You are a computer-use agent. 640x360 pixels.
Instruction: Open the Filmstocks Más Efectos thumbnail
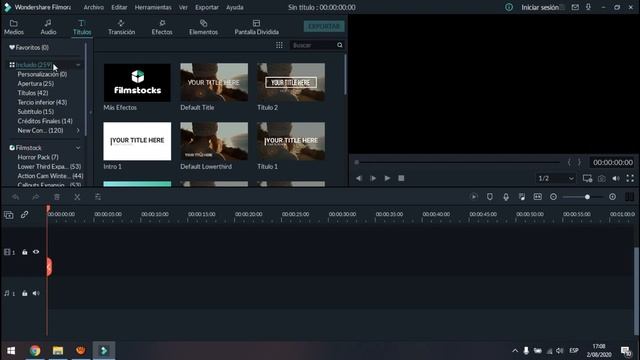(x=137, y=82)
